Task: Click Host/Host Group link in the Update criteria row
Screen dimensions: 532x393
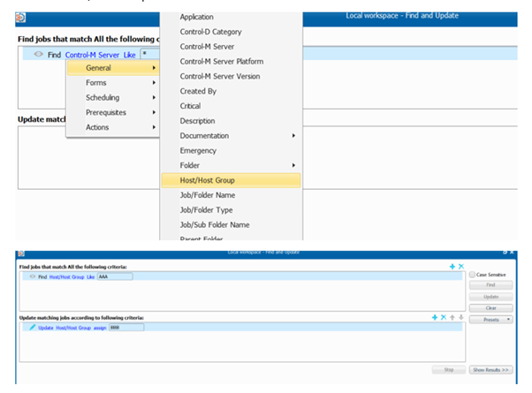Action: [73, 328]
